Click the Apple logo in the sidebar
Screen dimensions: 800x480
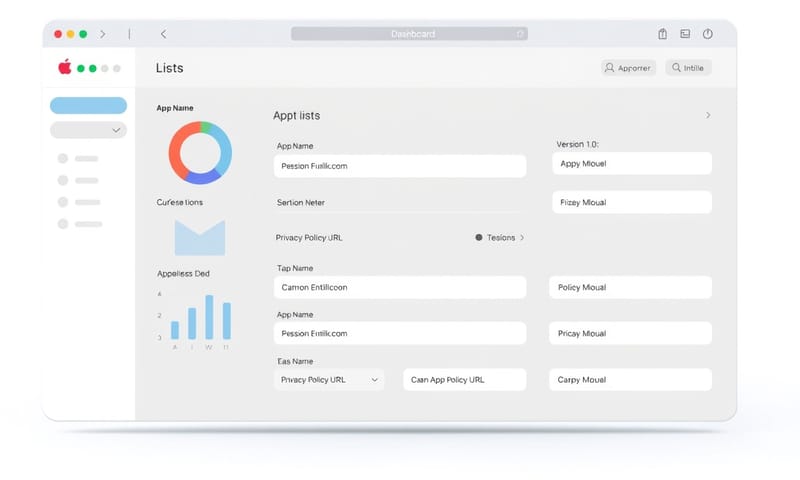65,67
